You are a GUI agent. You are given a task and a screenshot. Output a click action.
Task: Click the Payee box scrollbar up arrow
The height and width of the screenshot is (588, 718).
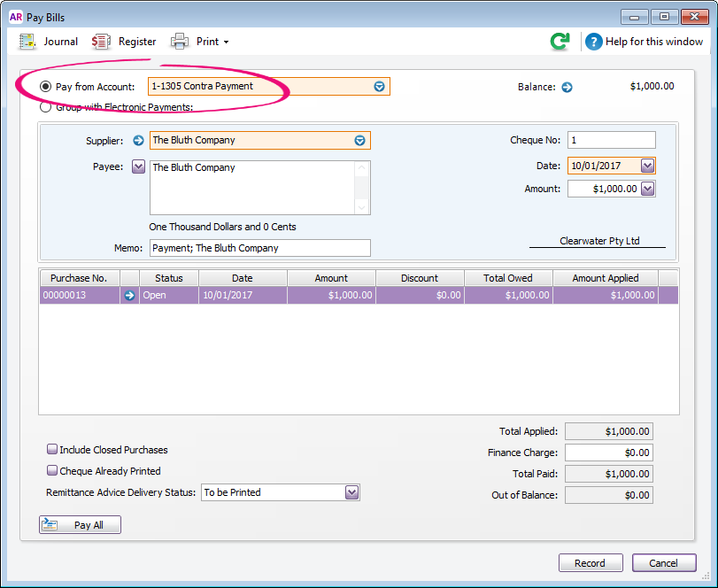362,167
